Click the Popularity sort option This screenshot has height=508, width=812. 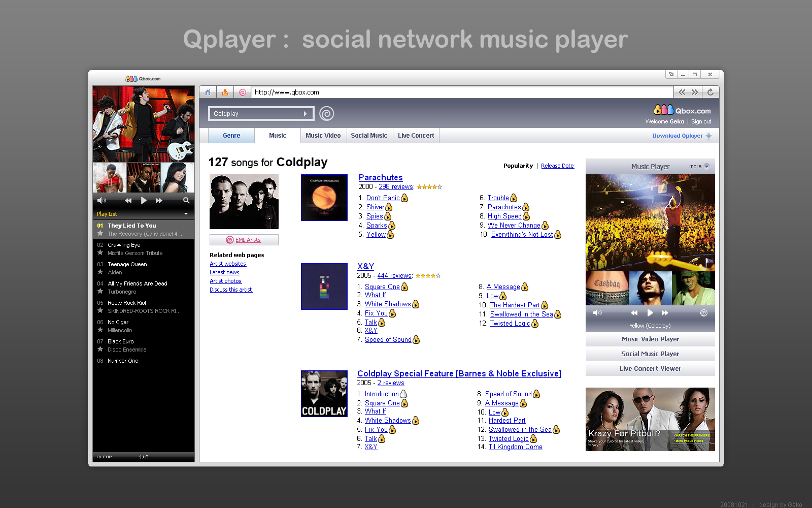(518, 166)
